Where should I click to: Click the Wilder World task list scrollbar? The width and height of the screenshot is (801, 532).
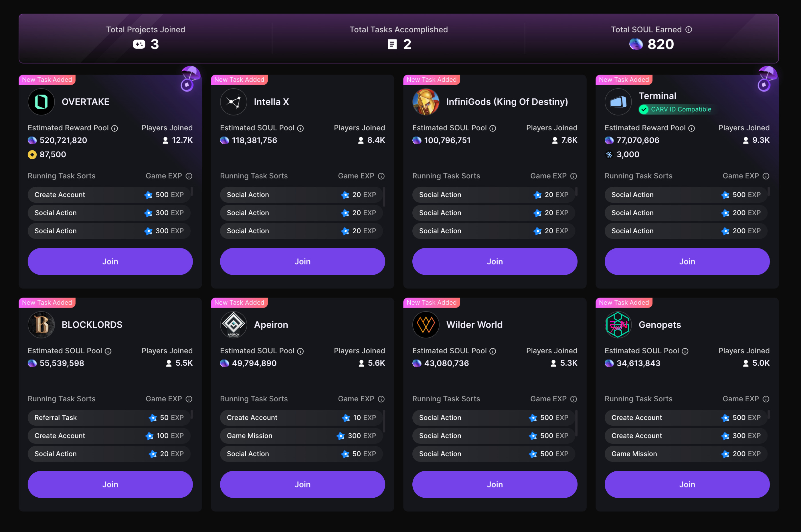pyautogui.click(x=576, y=423)
